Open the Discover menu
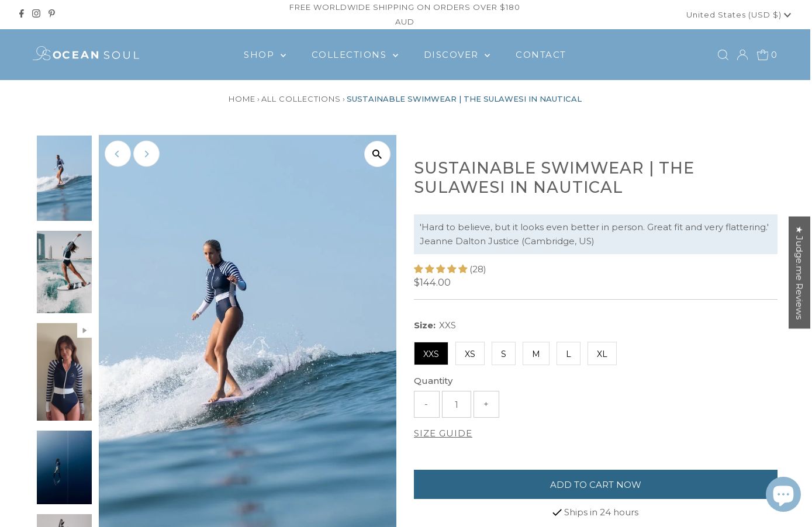The width and height of the screenshot is (812, 527). click(x=457, y=55)
